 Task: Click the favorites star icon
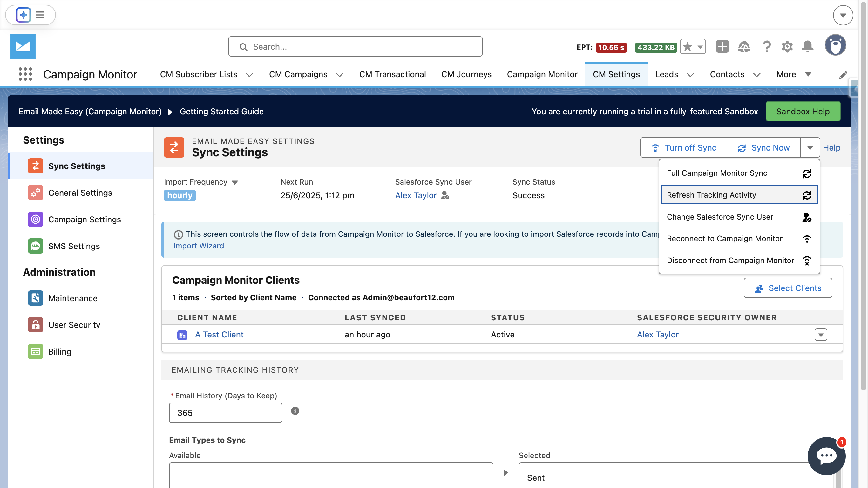[x=688, y=46]
